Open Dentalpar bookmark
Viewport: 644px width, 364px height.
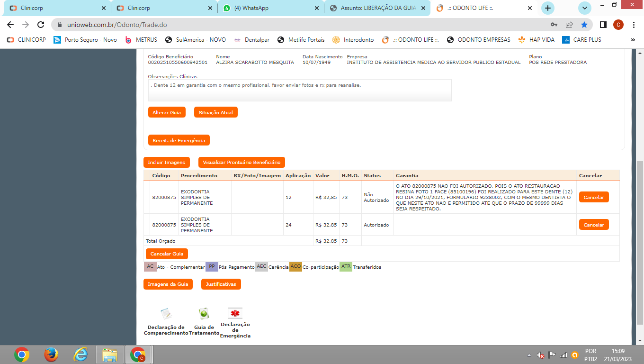pos(251,40)
